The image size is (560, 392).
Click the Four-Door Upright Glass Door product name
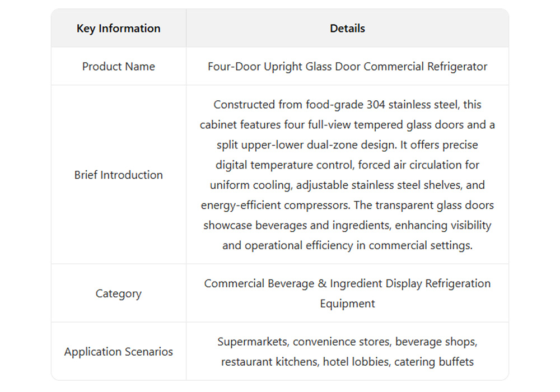click(x=347, y=67)
